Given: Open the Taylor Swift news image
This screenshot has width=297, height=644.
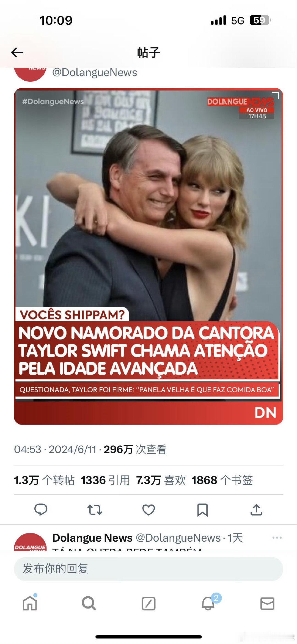Looking at the screenshot, I should (148, 256).
